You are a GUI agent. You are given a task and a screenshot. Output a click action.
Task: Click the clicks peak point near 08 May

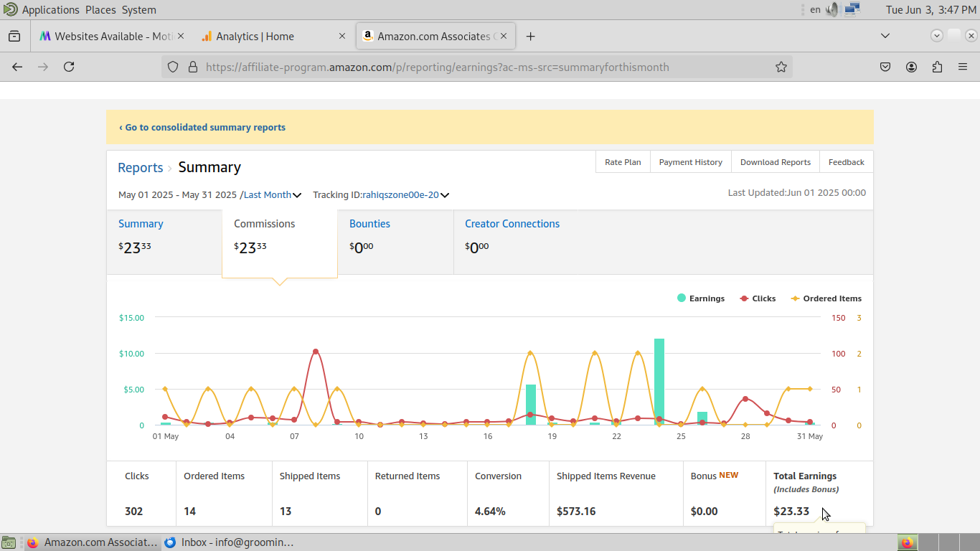click(316, 352)
